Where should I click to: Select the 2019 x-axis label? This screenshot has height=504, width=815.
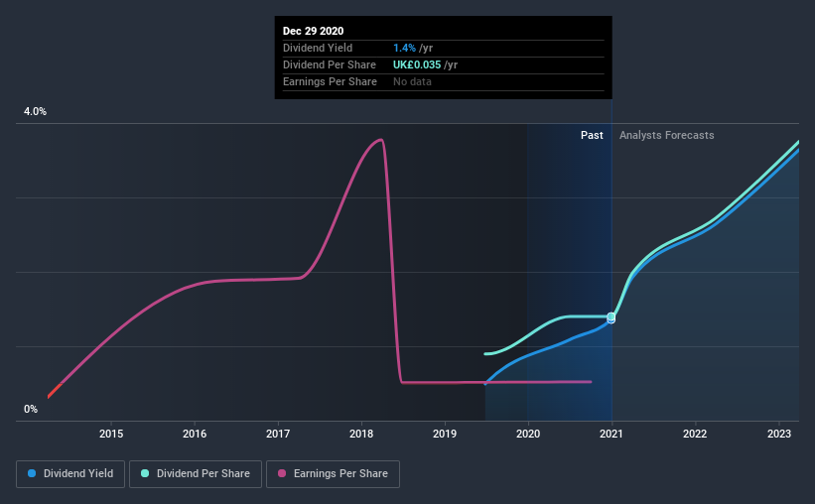(445, 434)
